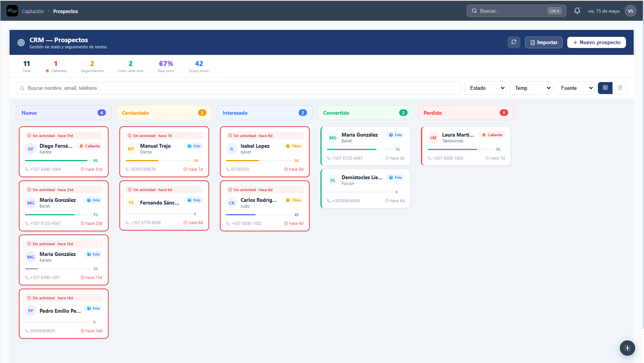
Task: Click Nuevo prospecto button
Action: click(x=596, y=42)
